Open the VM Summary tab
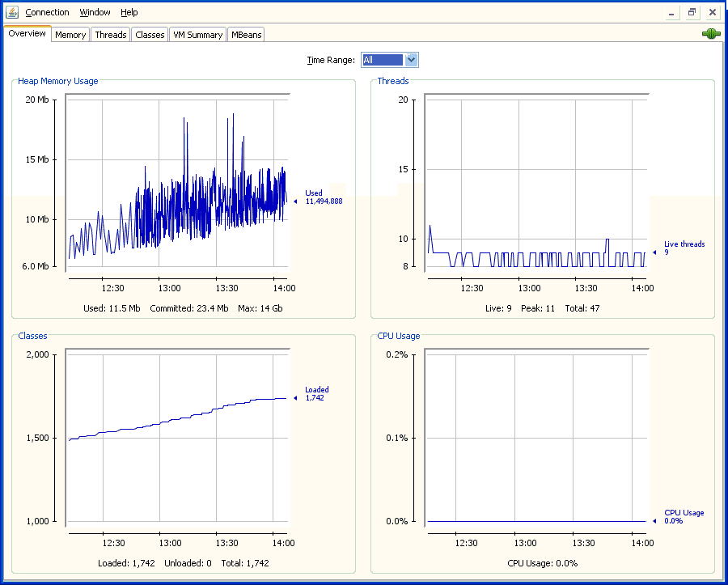The height and width of the screenshot is (585, 728). click(197, 35)
